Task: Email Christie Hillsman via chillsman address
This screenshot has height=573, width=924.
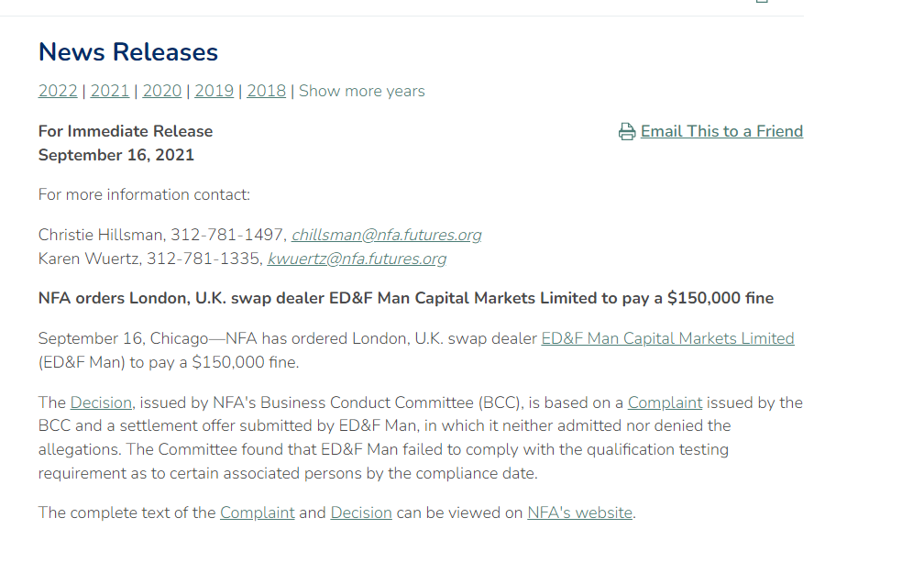Action: (x=386, y=235)
